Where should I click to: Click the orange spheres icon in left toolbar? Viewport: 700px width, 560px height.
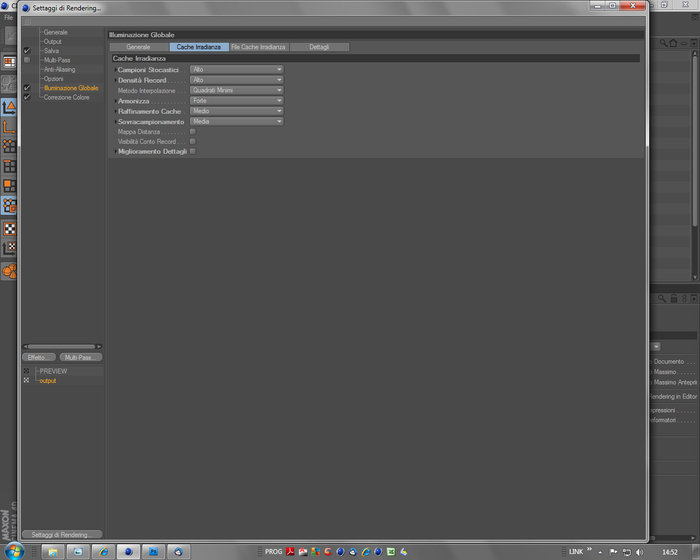9,271
